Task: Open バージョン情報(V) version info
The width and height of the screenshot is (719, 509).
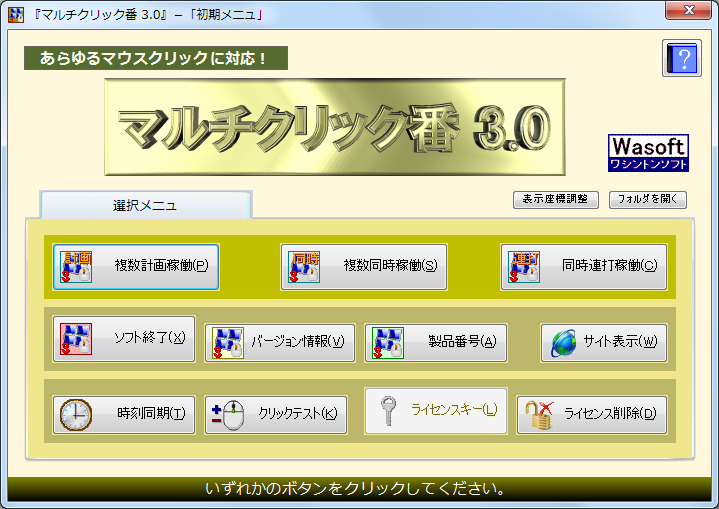Action: click(280, 343)
